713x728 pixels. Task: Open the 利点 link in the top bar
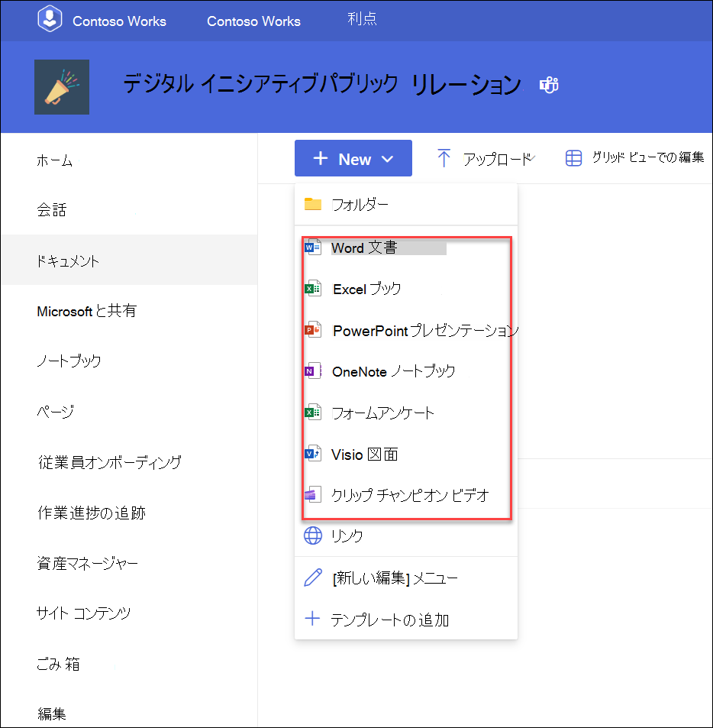coord(362,18)
